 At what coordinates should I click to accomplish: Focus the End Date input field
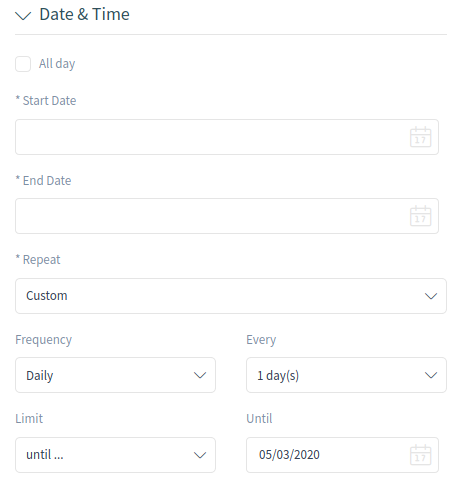coord(227,216)
